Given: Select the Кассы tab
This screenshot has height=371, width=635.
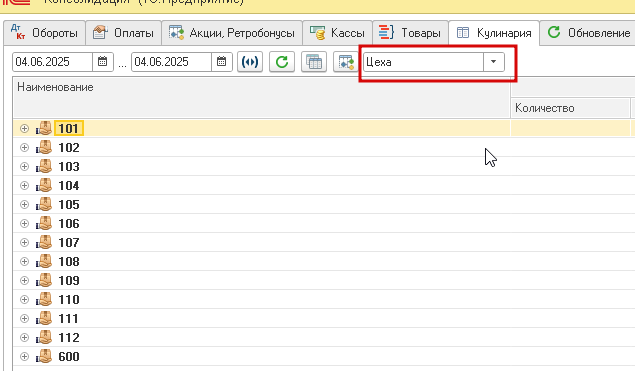Looking at the screenshot, I should [x=337, y=33].
